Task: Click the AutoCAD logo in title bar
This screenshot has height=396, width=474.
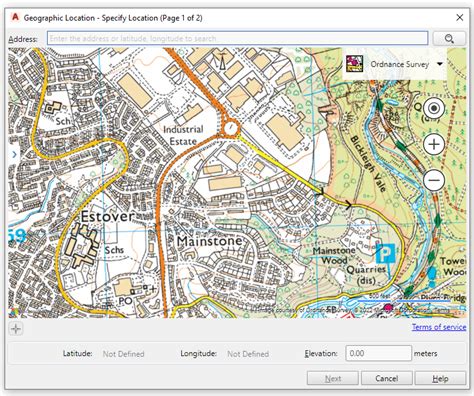Action: 15,17
